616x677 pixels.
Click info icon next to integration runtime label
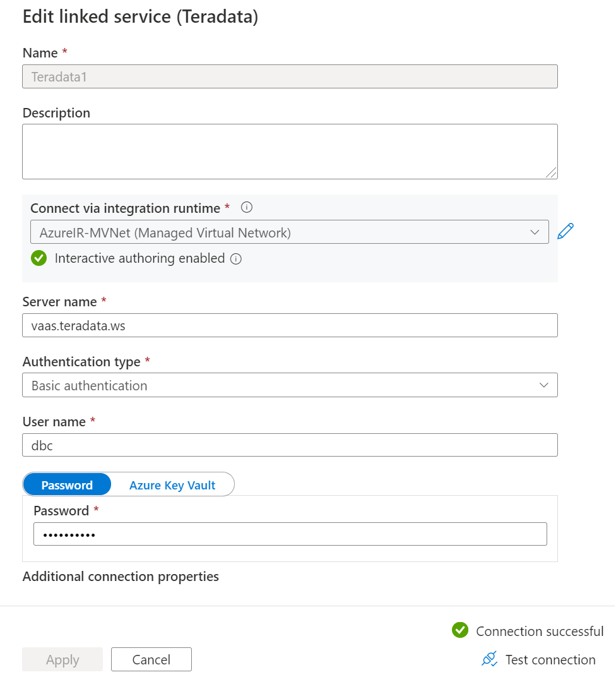point(246,208)
